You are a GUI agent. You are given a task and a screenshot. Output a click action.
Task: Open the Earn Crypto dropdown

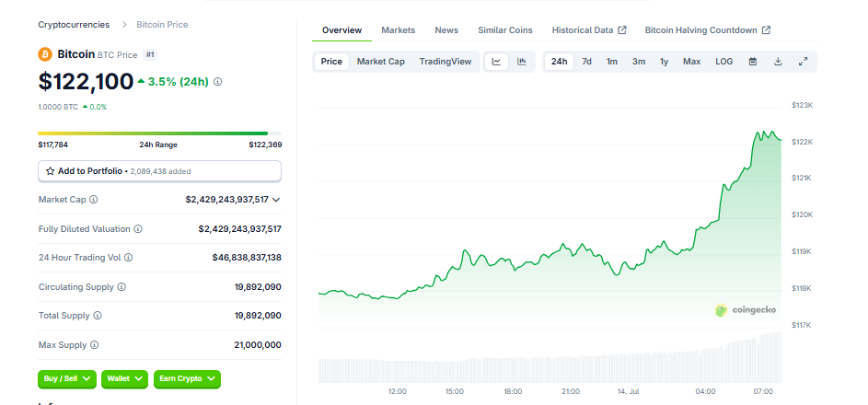coord(187,379)
